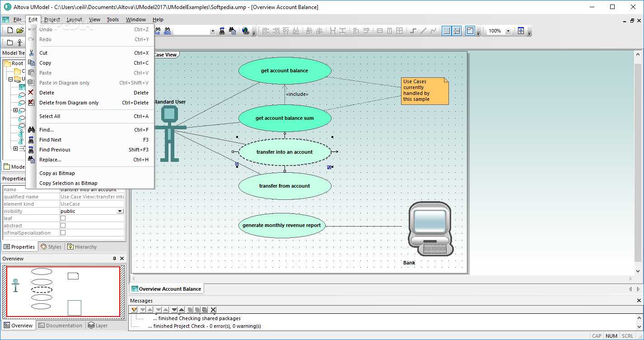The width and height of the screenshot is (644, 340).
Task: Click the package rectangle icon beside the actor
Action: 10,42
